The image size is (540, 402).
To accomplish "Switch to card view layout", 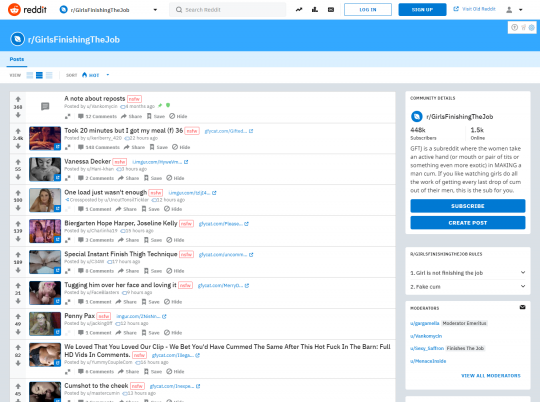I will [30, 75].
